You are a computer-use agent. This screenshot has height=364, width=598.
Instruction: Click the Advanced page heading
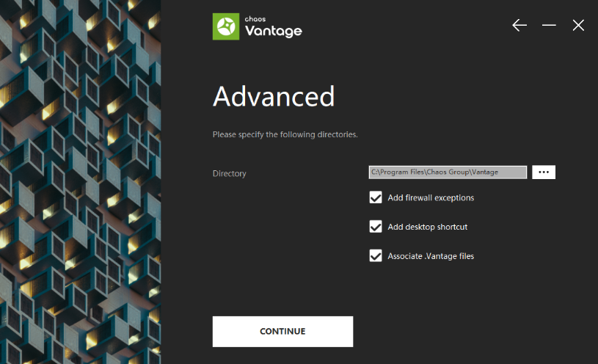[274, 97]
